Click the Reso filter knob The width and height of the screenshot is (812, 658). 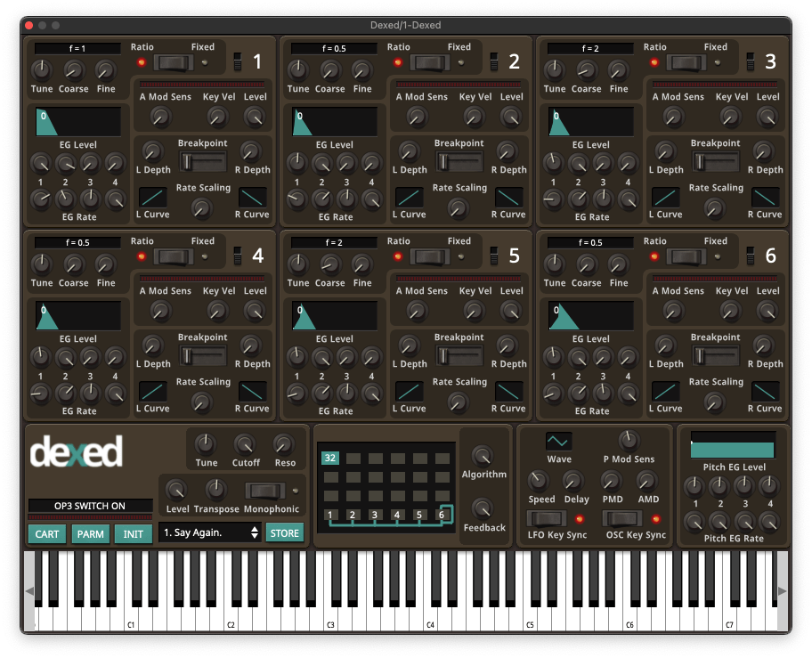284,444
